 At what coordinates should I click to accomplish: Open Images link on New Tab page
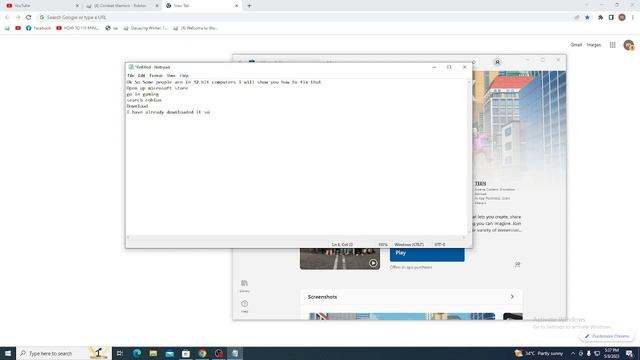[x=594, y=45]
